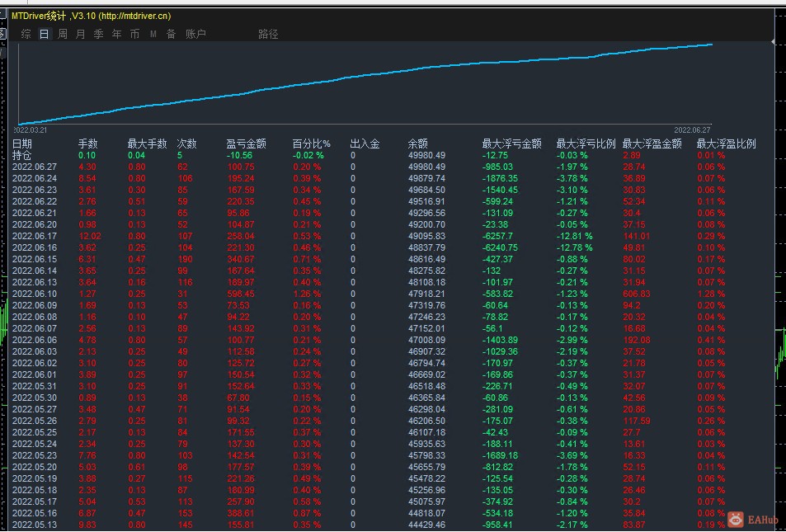
Task: Select the 日 daily statistics tab
Action: click(x=44, y=34)
